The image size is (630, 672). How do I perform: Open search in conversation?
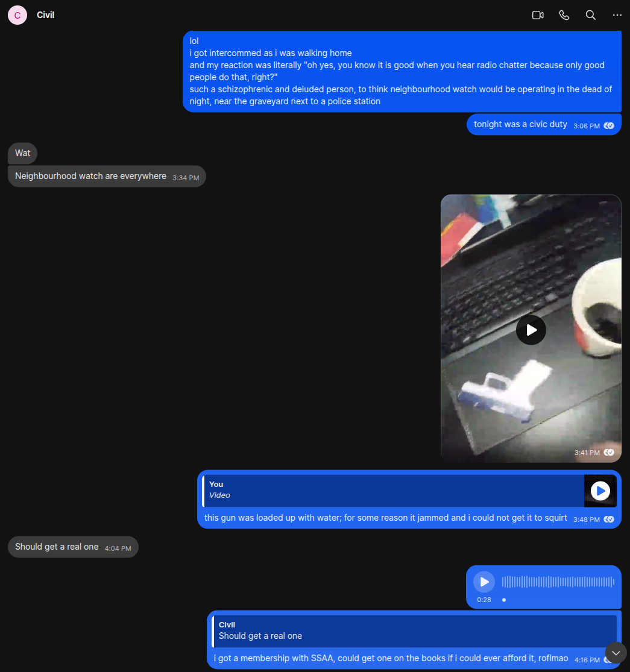point(591,15)
